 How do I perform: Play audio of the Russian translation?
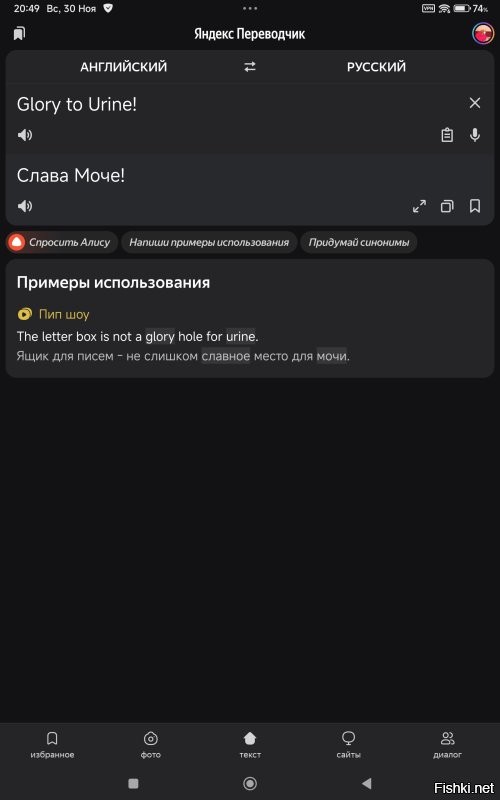pos(24,206)
